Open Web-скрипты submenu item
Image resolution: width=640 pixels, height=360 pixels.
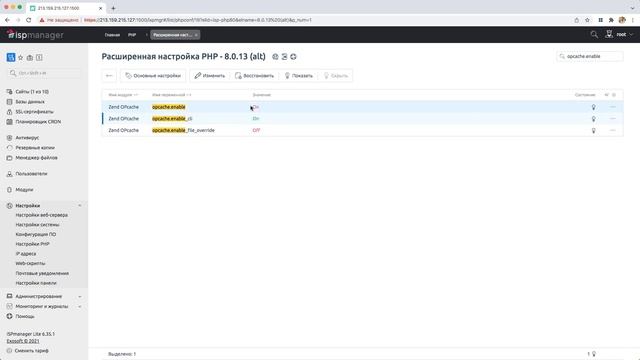coord(30,264)
